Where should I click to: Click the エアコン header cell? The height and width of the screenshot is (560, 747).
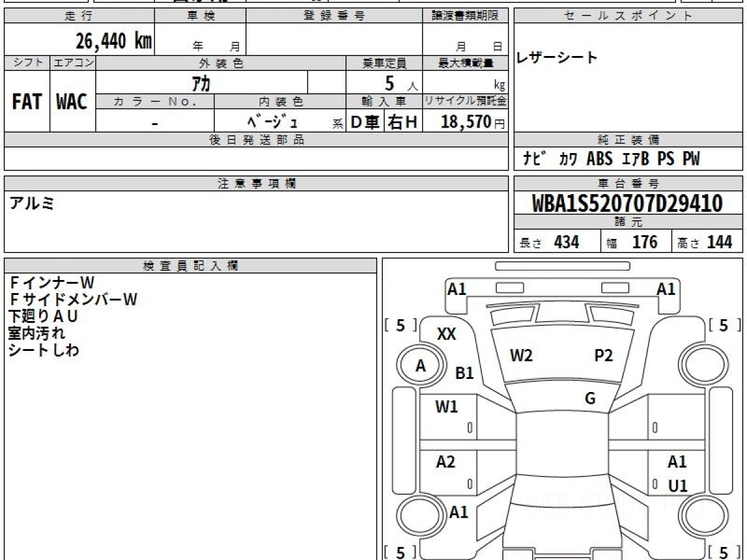click(73, 63)
